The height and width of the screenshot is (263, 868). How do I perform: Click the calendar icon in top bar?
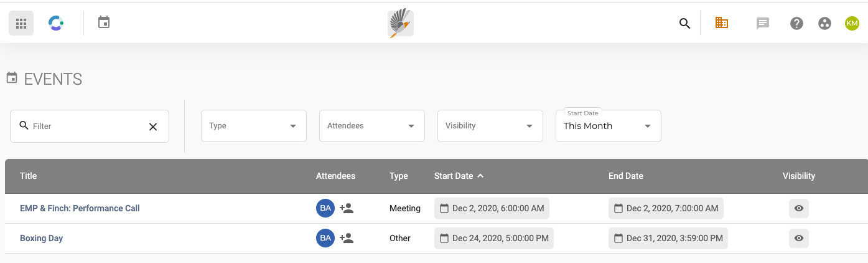104,22
